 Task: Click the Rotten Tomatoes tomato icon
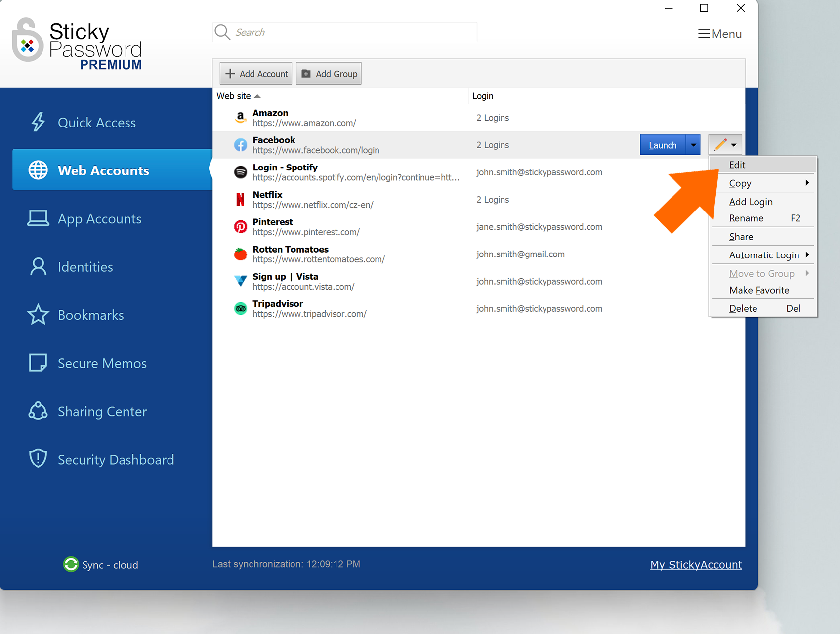click(x=240, y=254)
